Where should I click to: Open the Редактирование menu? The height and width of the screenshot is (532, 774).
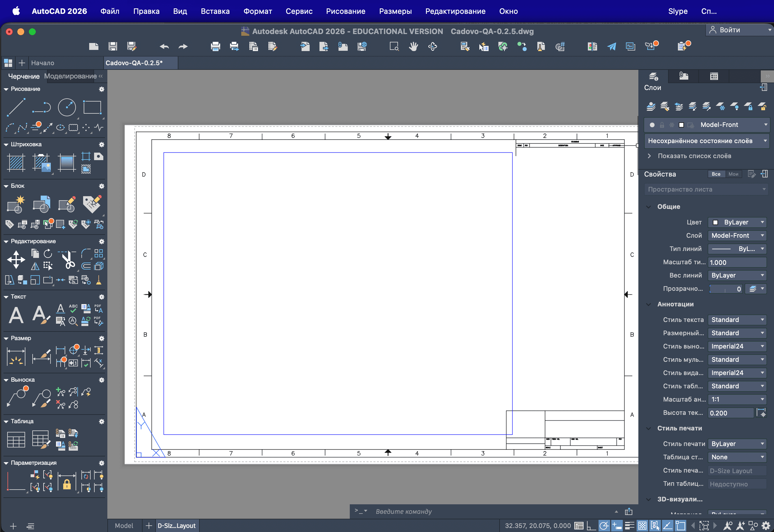[x=455, y=11]
